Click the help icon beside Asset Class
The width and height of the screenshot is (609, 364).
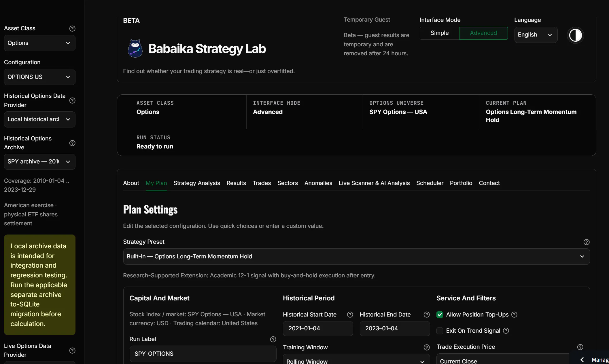pos(72,28)
